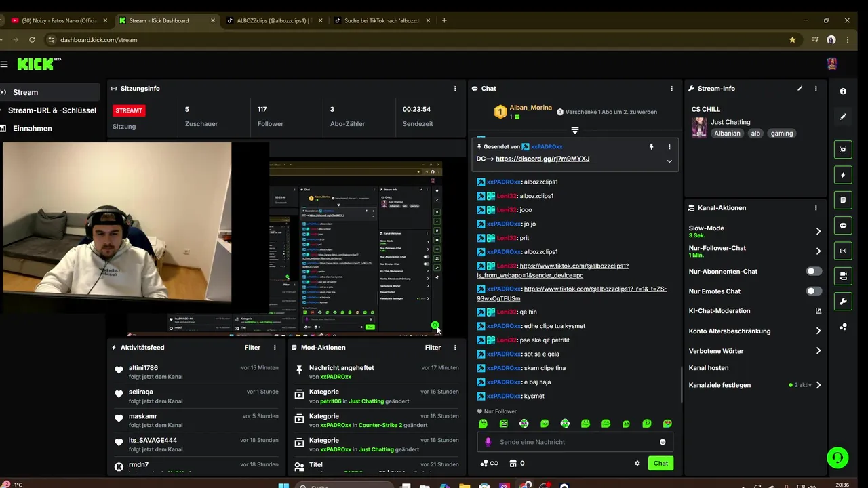Click the pencil edit icon in right sidebar
The height and width of the screenshot is (488, 868).
tap(843, 117)
